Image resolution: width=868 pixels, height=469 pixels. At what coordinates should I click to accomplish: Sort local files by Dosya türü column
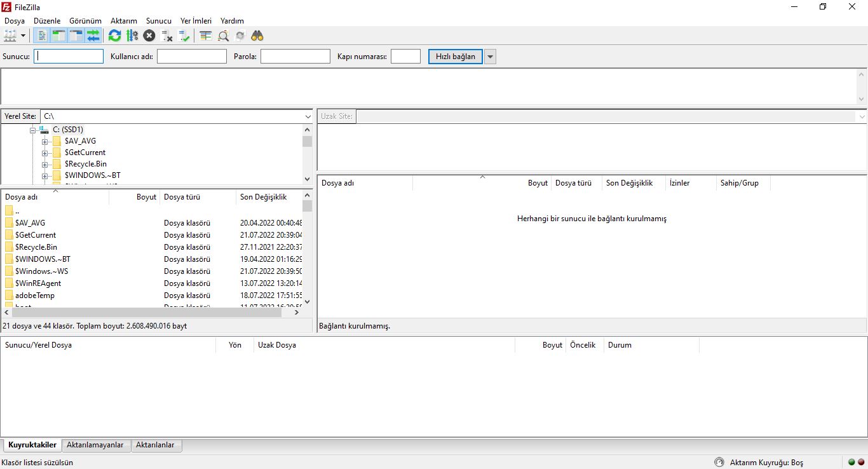coord(198,197)
